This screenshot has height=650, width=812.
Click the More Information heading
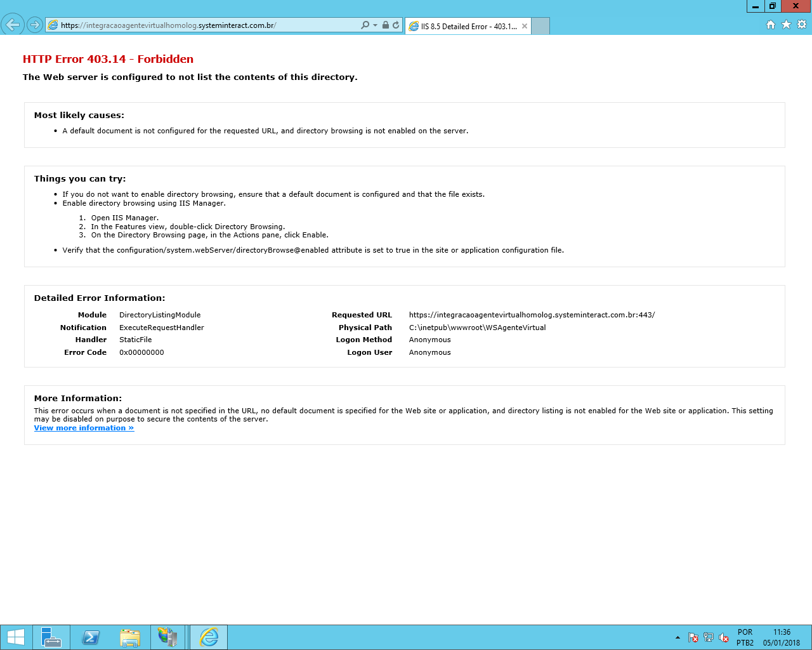coord(78,399)
